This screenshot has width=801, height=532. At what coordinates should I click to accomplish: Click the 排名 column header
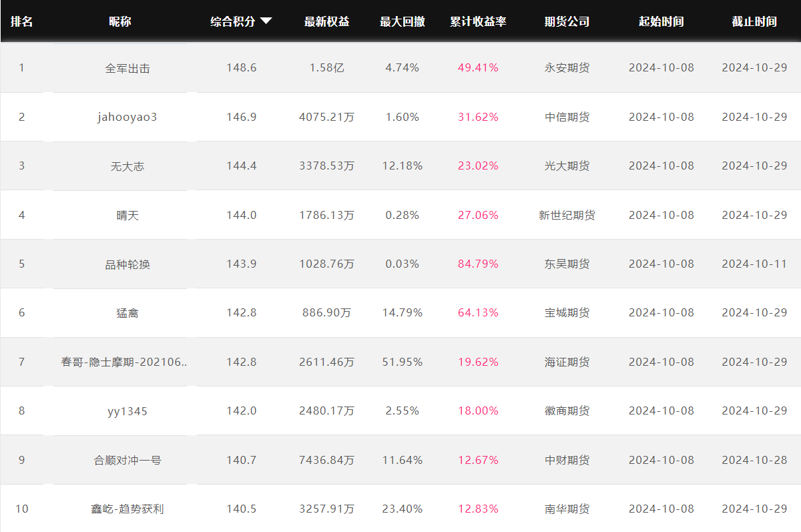tap(21, 21)
